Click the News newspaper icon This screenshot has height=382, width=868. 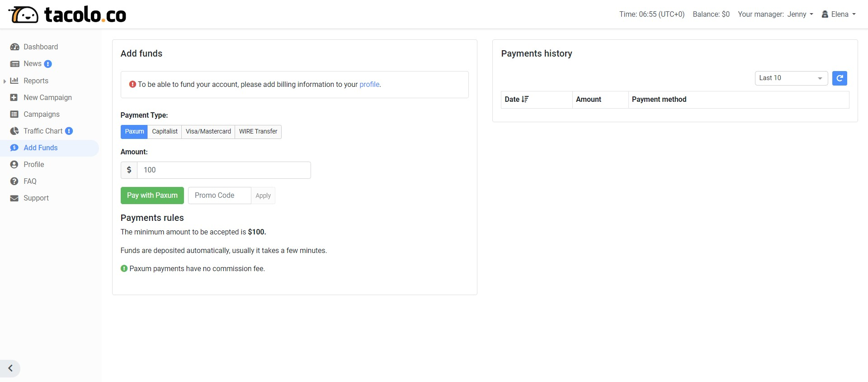(x=14, y=64)
